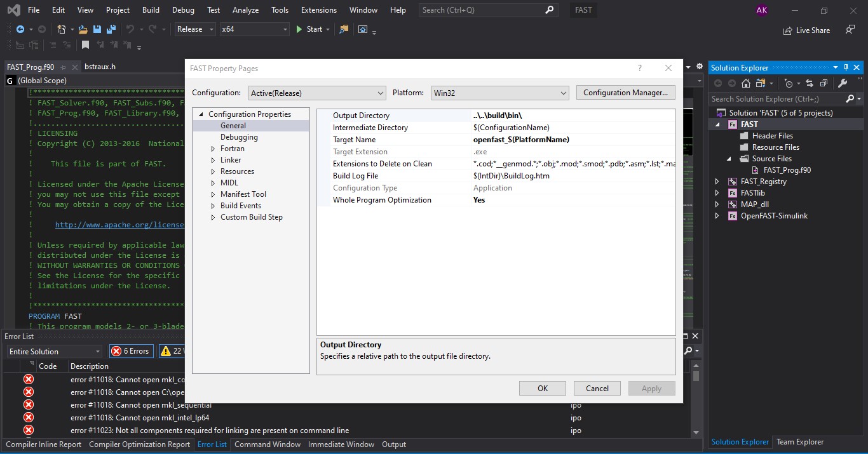Image resolution: width=868 pixels, height=454 pixels.
Task: Toggle a bookmark with the bookmark toolbar icon
Action: click(86, 44)
